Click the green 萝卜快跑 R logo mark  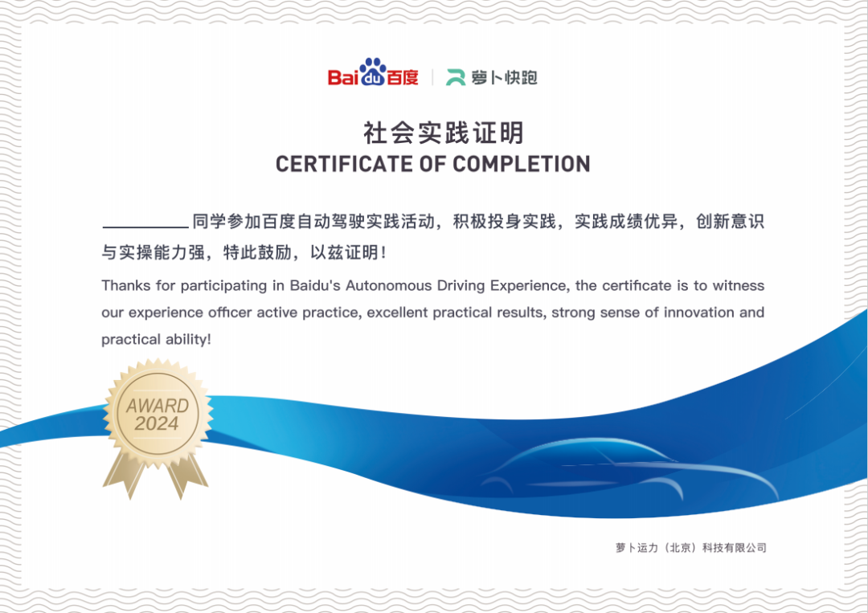[457, 77]
